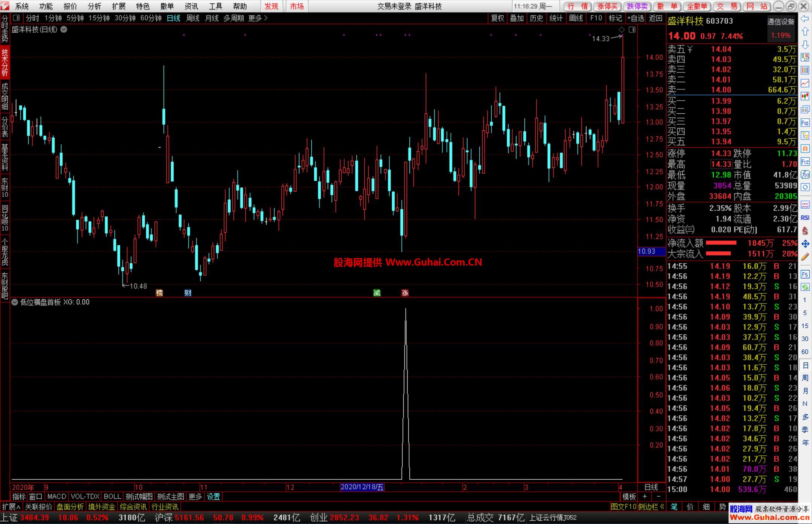Open the colored quote grid table icon
Screen dimensions: 812x524
[805, 70]
